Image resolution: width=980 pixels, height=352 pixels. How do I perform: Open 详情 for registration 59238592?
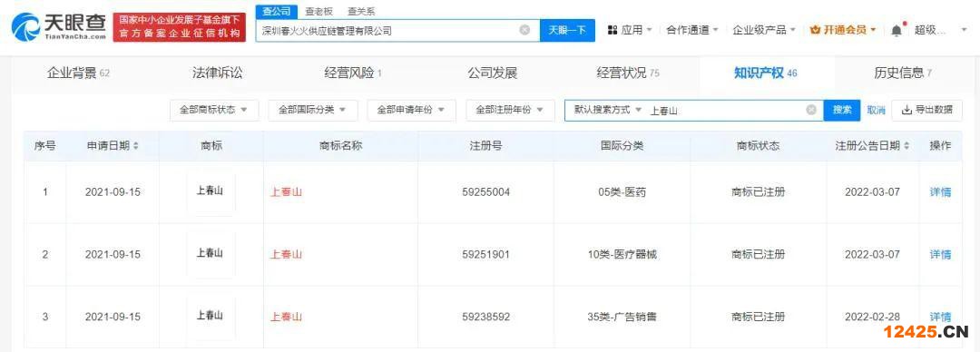point(940,317)
